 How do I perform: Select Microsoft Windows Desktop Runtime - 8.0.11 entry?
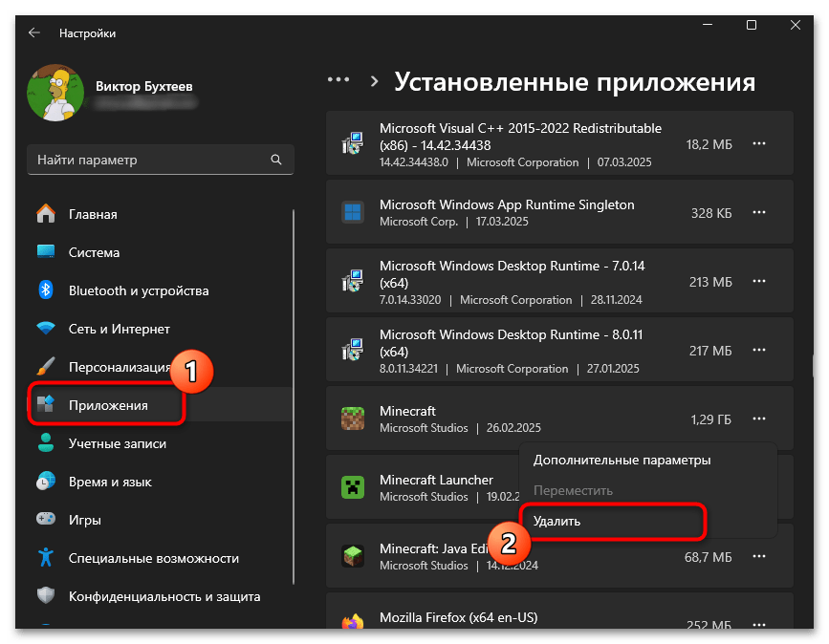(x=559, y=349)
